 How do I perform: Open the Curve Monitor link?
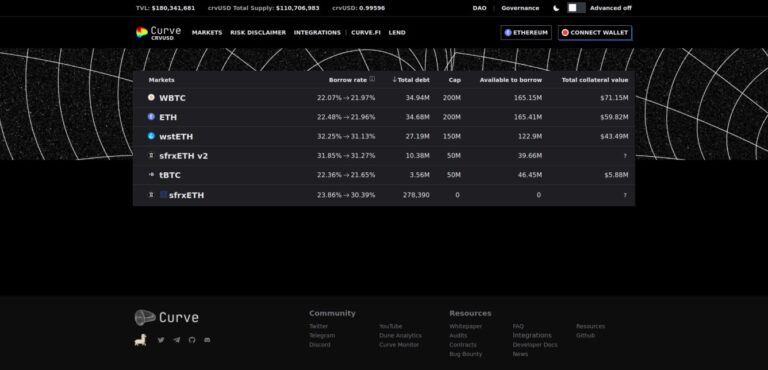tap(399, 345)
